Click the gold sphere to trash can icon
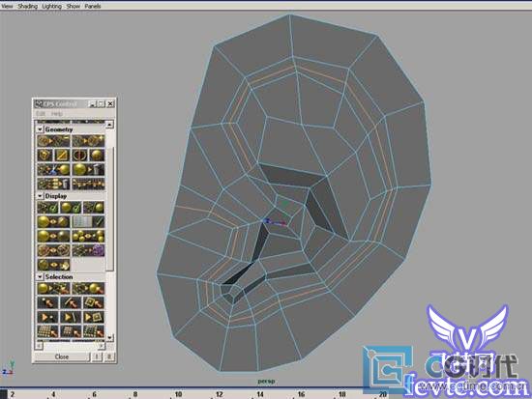Viewport: 532px width, 399px height. coord(88,169)
